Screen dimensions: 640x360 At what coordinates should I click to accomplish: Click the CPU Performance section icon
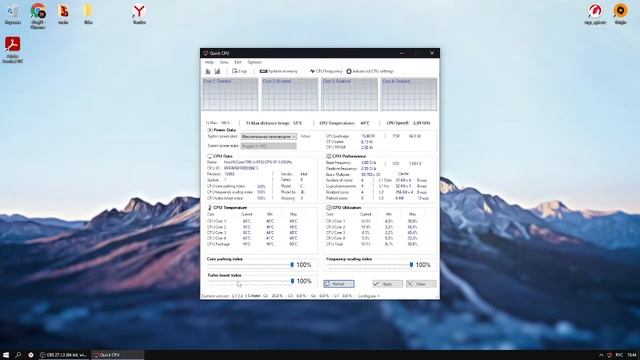(329, 156)
